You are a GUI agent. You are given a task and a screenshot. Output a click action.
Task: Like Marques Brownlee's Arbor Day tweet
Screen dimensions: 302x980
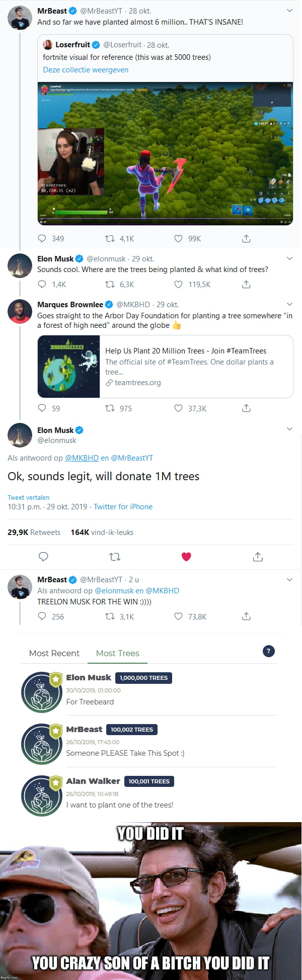pos(178,408)
